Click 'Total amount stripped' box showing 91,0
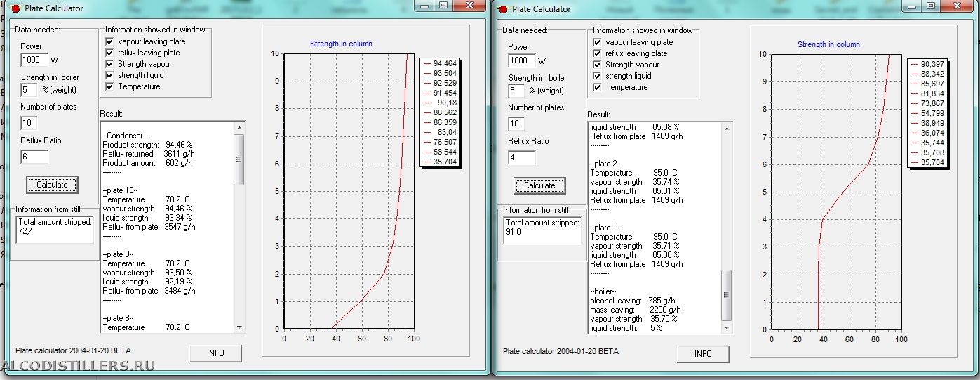This screenshot has height=380, width=980. click(542, 230)
